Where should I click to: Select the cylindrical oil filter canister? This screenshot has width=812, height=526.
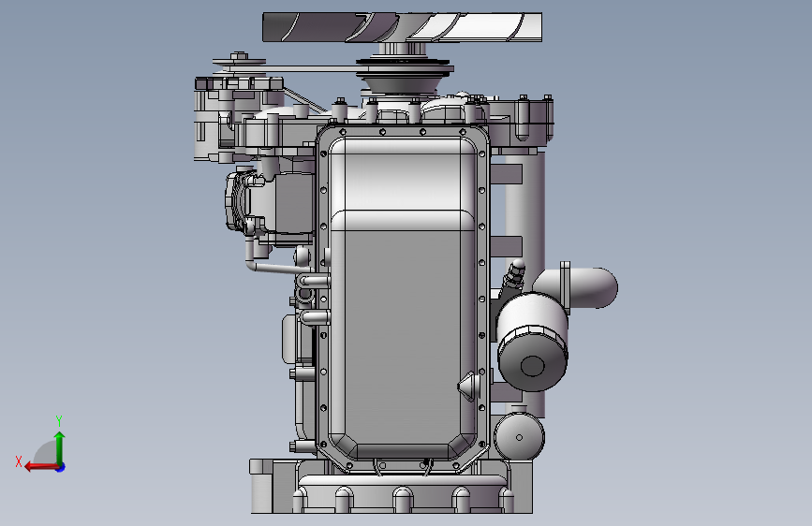click(x=532, y=342)
